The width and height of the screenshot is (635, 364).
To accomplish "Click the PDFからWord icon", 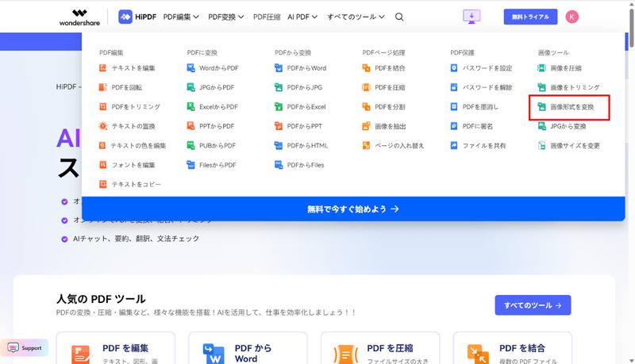I will [279, 68].
